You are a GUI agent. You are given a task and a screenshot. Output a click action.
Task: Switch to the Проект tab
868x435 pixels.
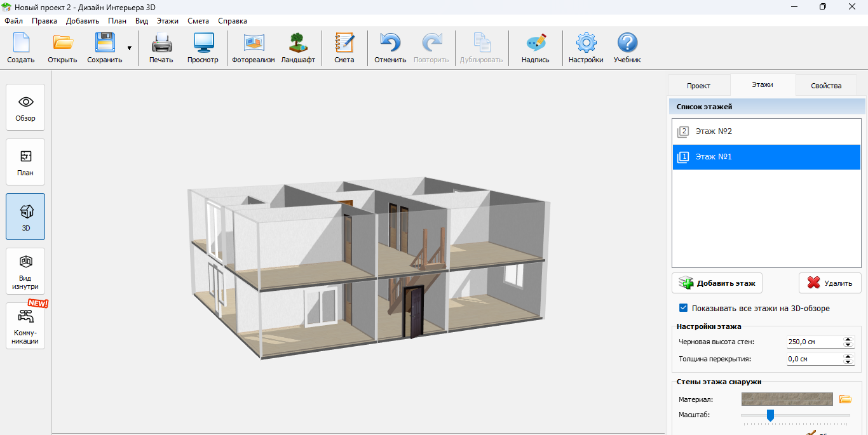click(698, 86)
